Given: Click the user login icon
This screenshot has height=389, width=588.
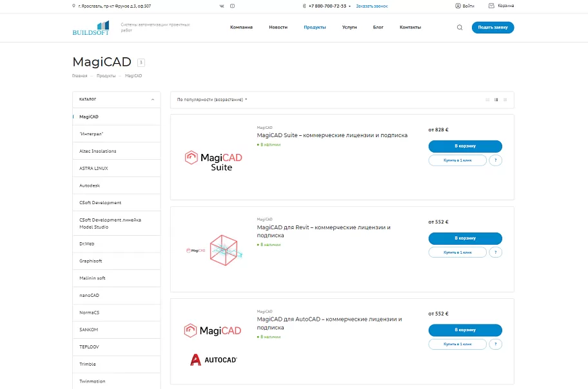Looking at the screenshot, I should pos(458,6).
